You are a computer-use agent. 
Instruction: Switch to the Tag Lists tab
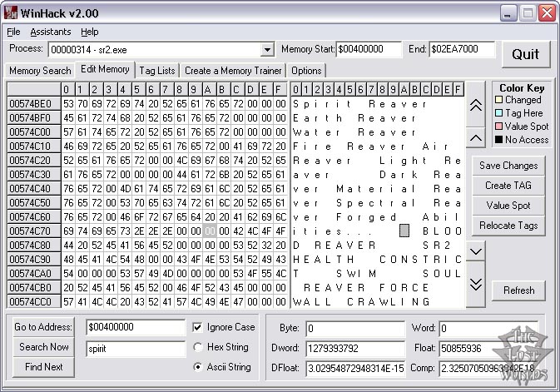pyautogui.click(x=157, y=71)
